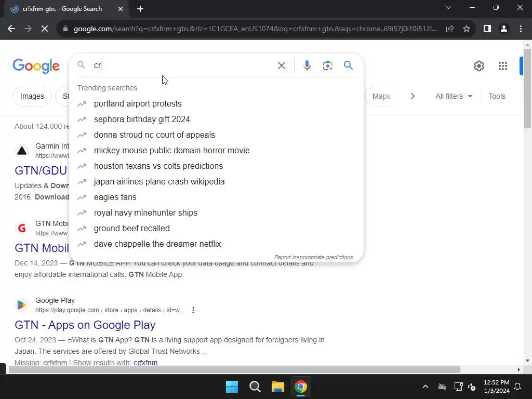Clear the search box with the X icon

pyautogui.click(x=281, y=65)
